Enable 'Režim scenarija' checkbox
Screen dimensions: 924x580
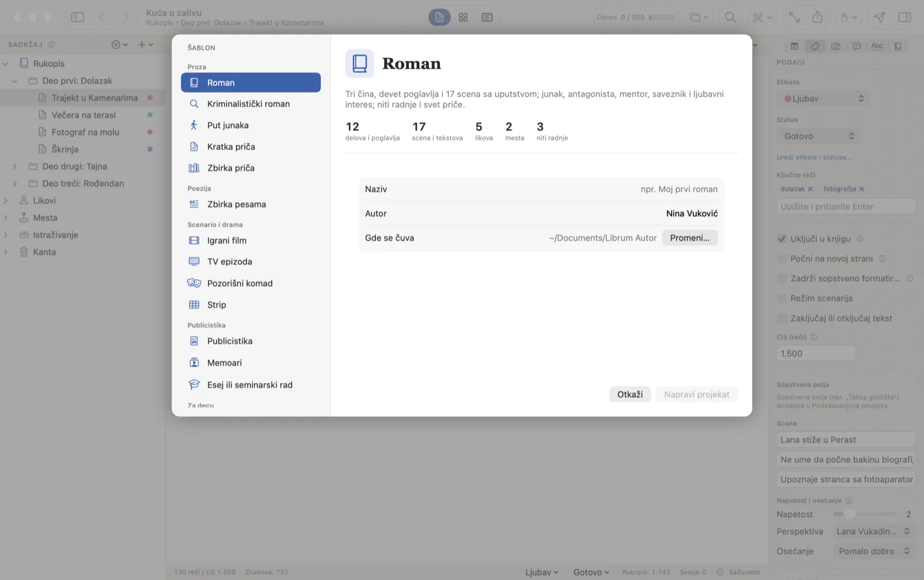[x=782, y=298]
